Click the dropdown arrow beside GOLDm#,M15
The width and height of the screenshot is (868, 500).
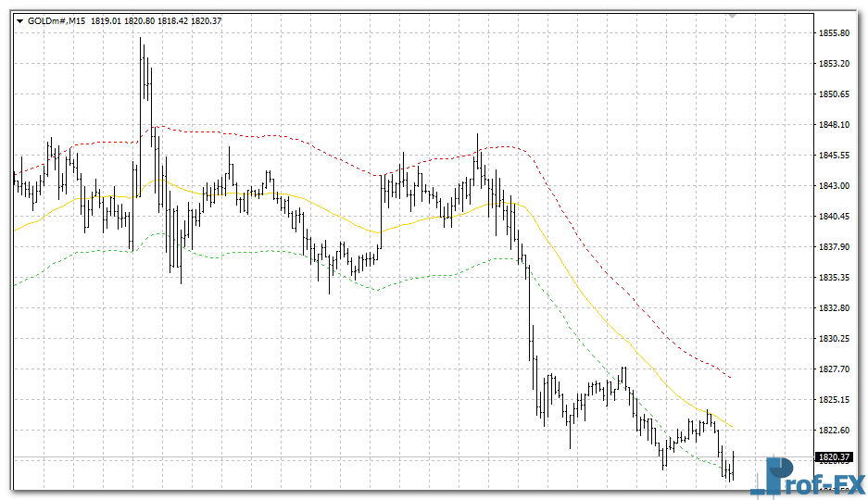[19, 21]
